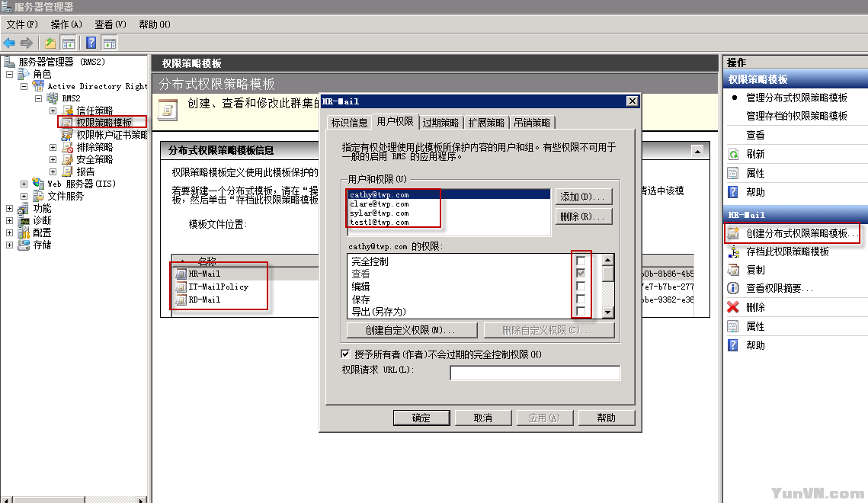Open the 文件(F) menu
This screenshot has height=503, width=868.
21,24
